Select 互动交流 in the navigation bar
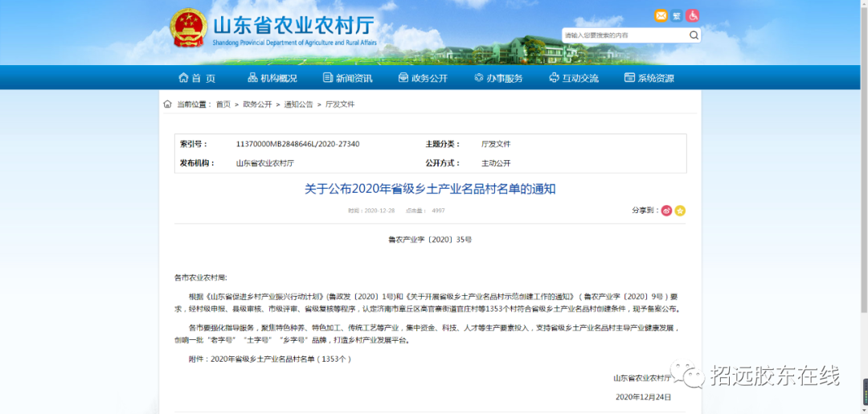Screen dimensions: 868x414 pyautogui.click(x=574, y=78)
